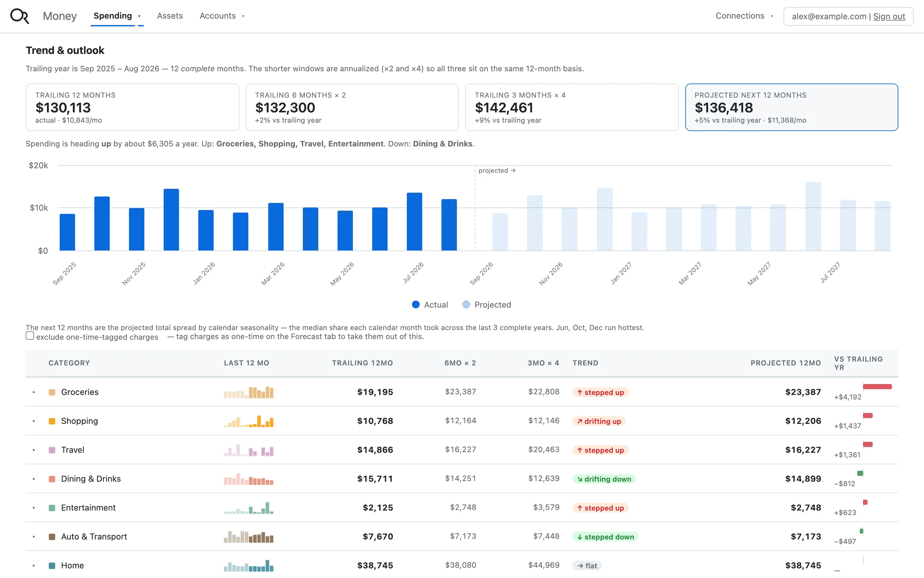Click the Travel last-12-months sparkline
Viewport: 924px width, 578px height.
coord(249,450)
